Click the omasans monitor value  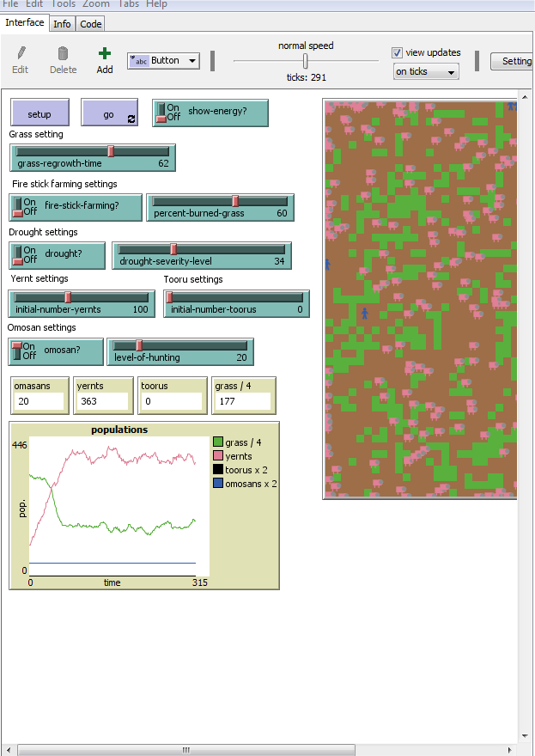coord(40,401)
